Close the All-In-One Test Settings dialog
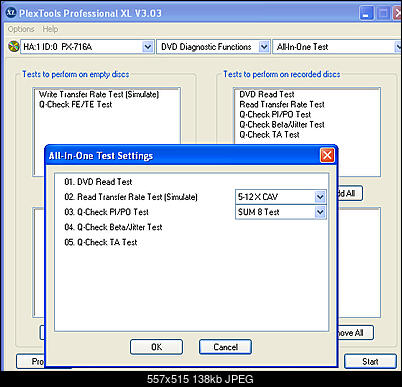Image resolution: width=402 pixels, height=387 pixels. [327, 155]
